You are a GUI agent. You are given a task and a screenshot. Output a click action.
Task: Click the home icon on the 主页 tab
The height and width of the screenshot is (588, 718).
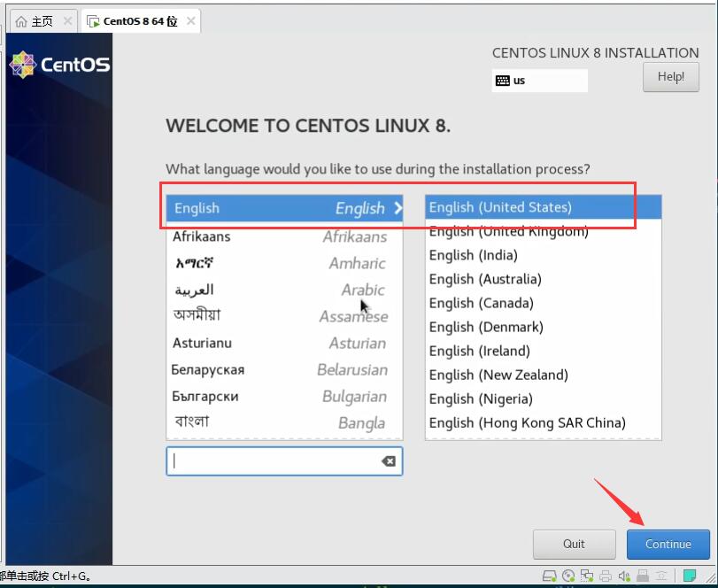coord(21,21)
